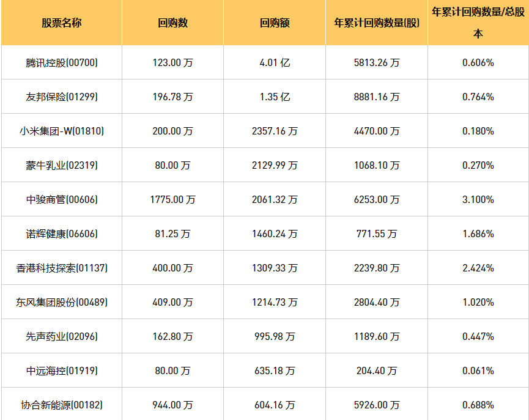This screenshot has width=529, height=420.
Task: Click the 1.686% ratio cell
Action: [x=478, y=234]
